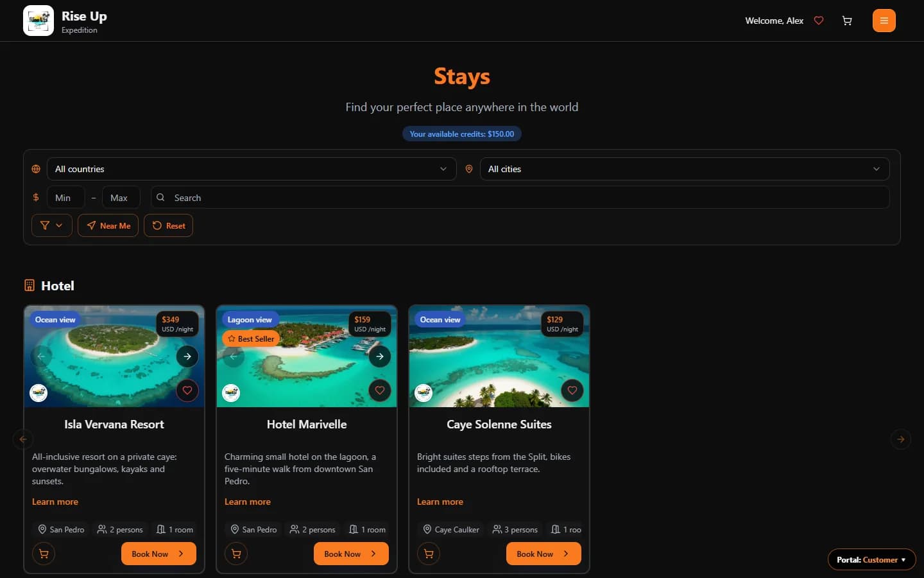Learn more about Isla Vervana Resort
The width and height of the screenshot is (924, 578).
tap(55, 502)
